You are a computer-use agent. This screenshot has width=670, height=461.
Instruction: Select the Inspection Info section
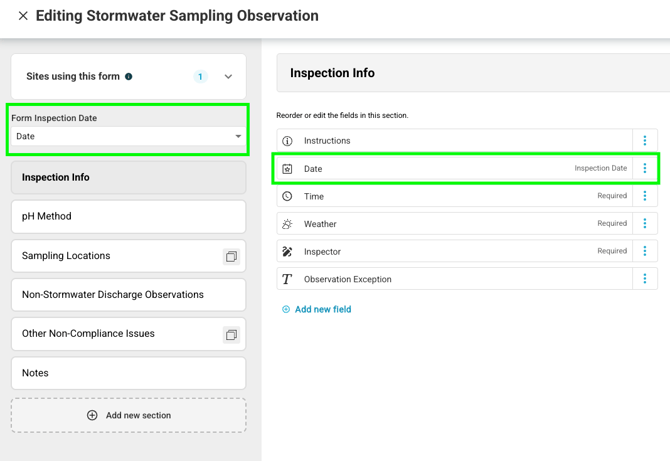click(x=128, y=177)
